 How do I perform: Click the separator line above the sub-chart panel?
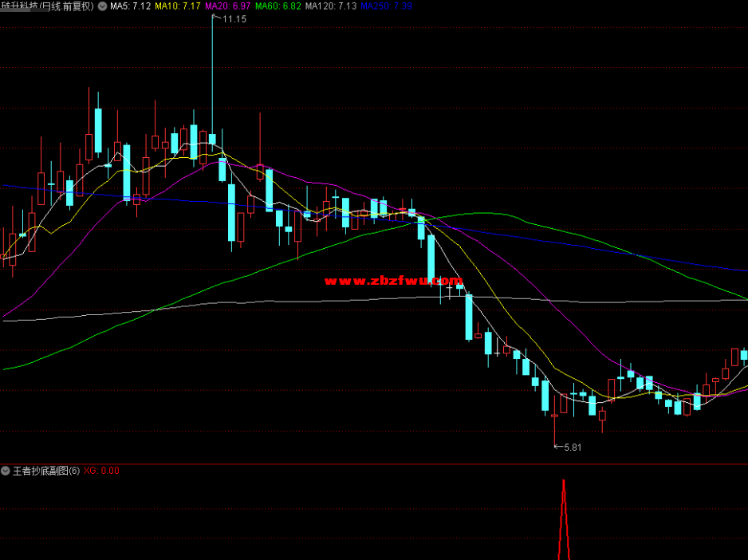click(x=374, y=463)
